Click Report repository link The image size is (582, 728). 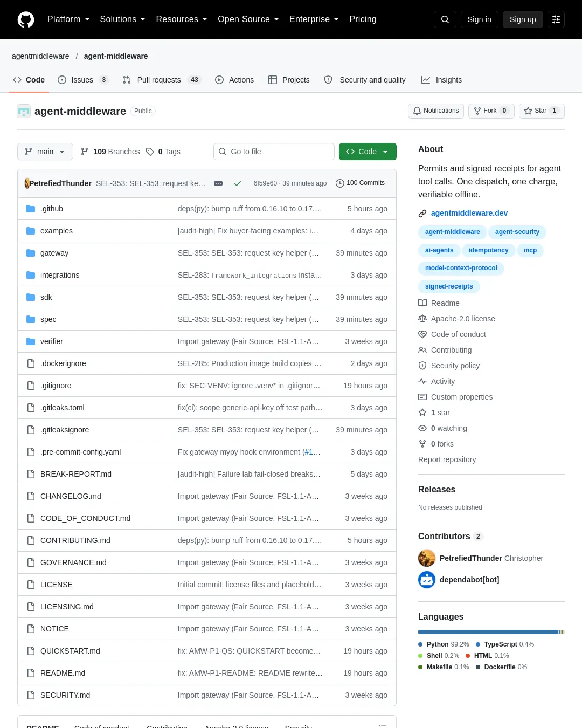point(447,459)
